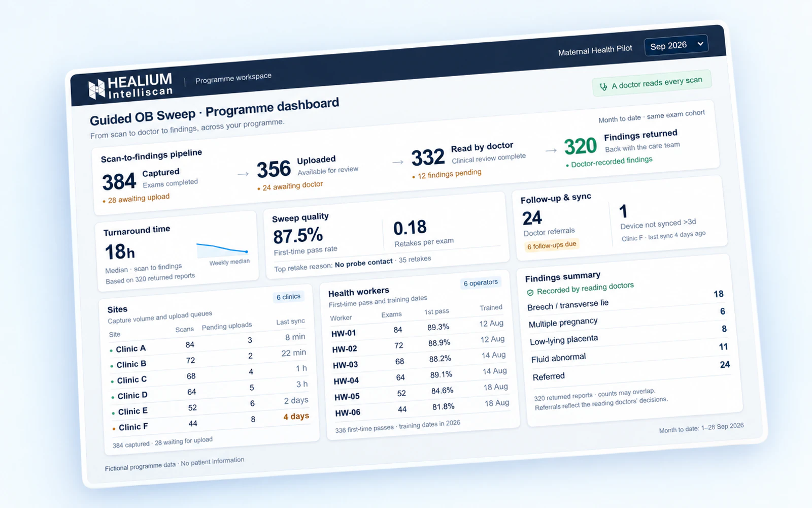Click the 'Pending uploads' column header
This screenshot has width=812, height=508.
tap(227, 326)
